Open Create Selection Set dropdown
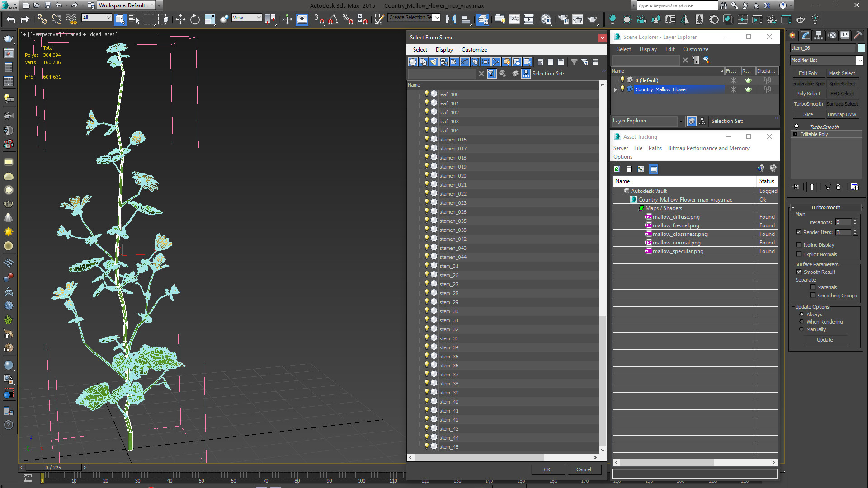This screenshot has width=868, height=488. point(437,18)
